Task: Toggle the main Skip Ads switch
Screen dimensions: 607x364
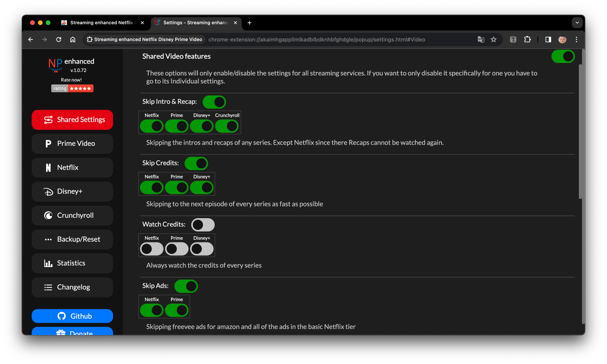Action: [186, 286]
